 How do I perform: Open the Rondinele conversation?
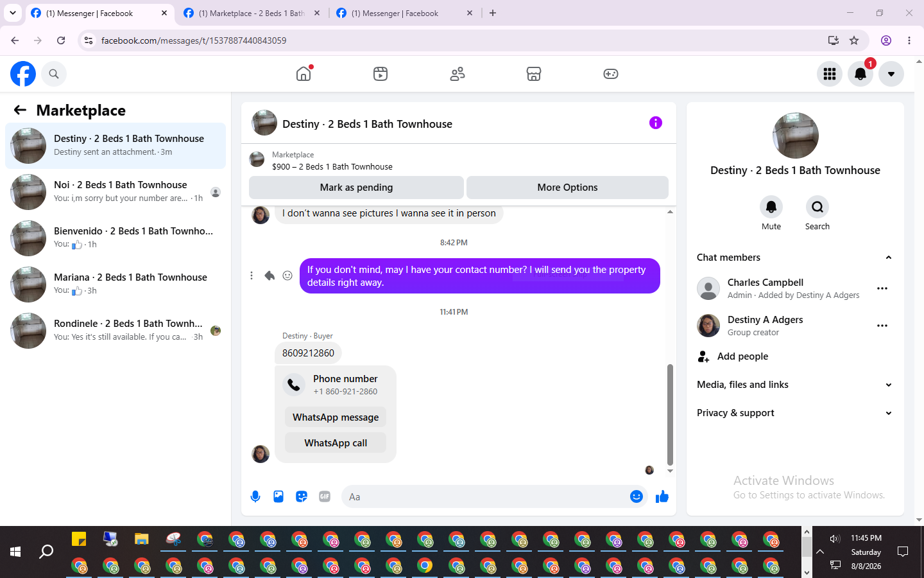click(x=116, y=331)
